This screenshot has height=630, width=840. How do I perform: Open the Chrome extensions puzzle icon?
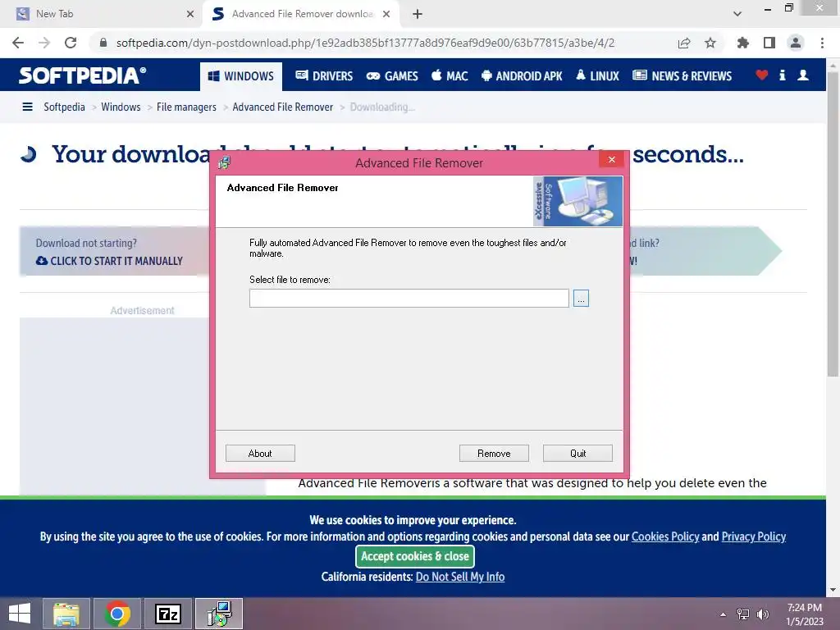pyautogui.click(x=742, y=43)
